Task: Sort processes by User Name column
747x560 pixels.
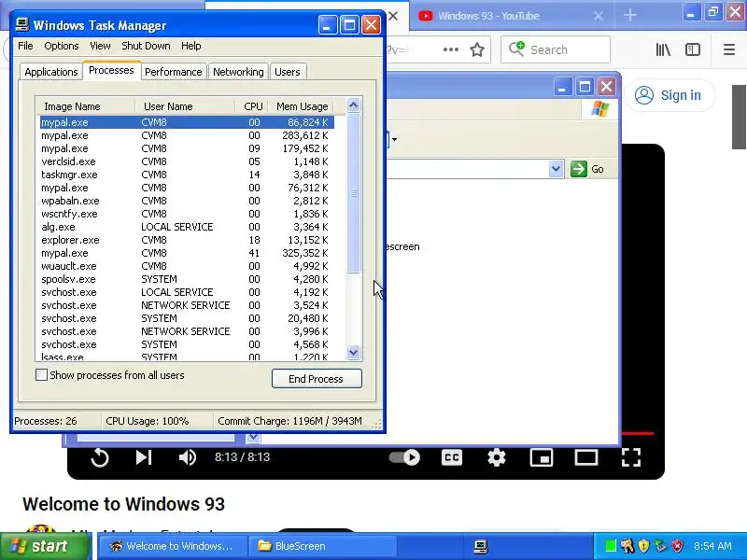Action: tap(185, 106)
